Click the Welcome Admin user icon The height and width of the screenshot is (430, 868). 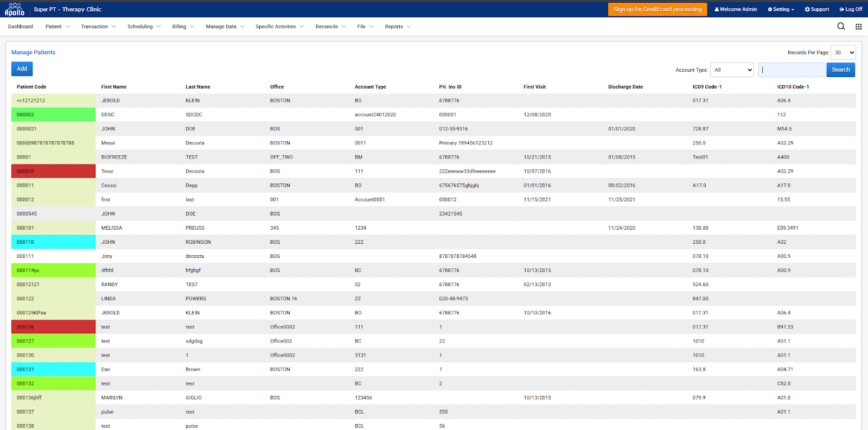point(717,9)
